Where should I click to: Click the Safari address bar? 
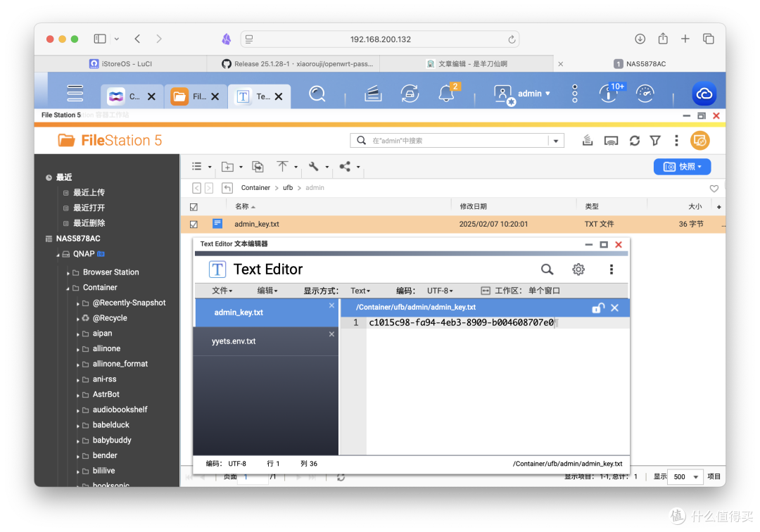coord(380,39)
